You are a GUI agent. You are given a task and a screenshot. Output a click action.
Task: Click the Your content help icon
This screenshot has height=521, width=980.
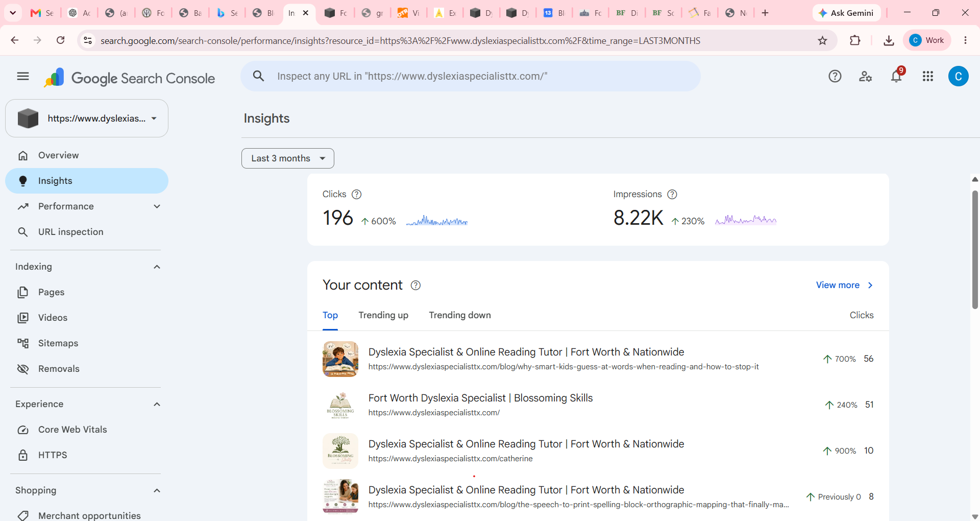pos(416,285)
